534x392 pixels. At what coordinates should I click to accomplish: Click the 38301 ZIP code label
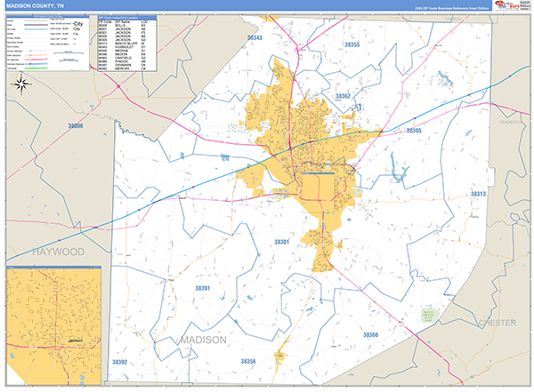282,242
